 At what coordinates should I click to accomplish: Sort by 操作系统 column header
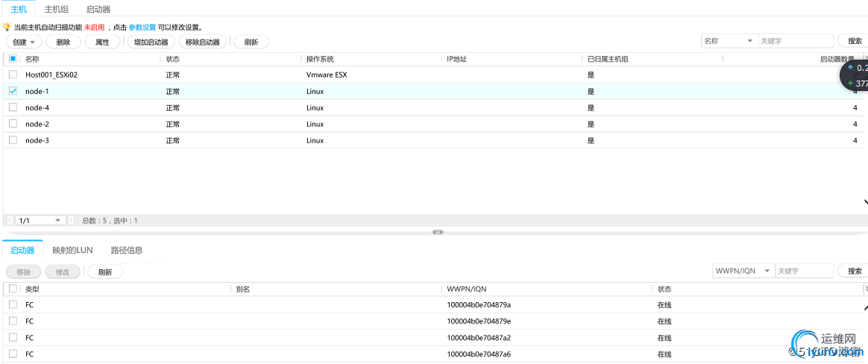pos(320,59)
